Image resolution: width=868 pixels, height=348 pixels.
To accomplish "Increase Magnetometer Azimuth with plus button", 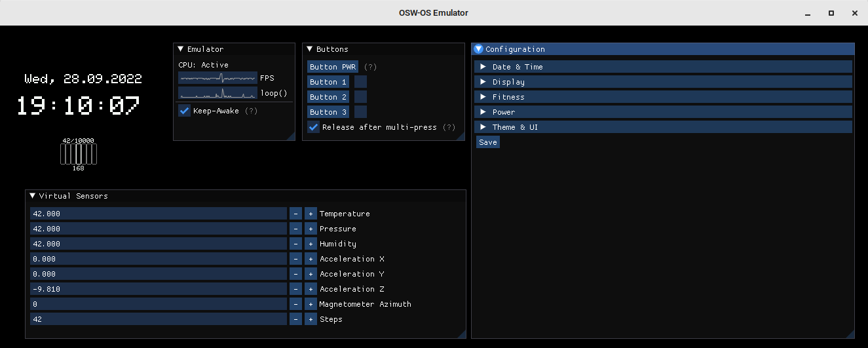I will pos(311,304).
